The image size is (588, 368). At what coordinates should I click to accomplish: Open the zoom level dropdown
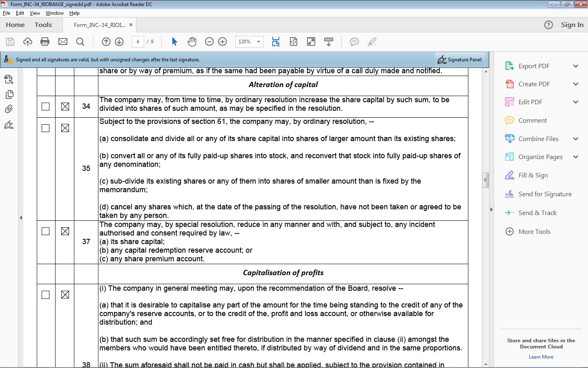pos(258,41)
